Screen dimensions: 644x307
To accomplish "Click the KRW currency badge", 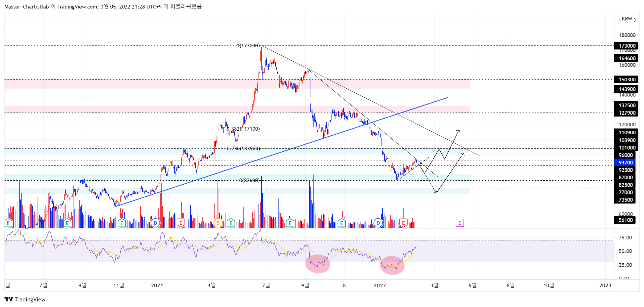I will point(627,19).
